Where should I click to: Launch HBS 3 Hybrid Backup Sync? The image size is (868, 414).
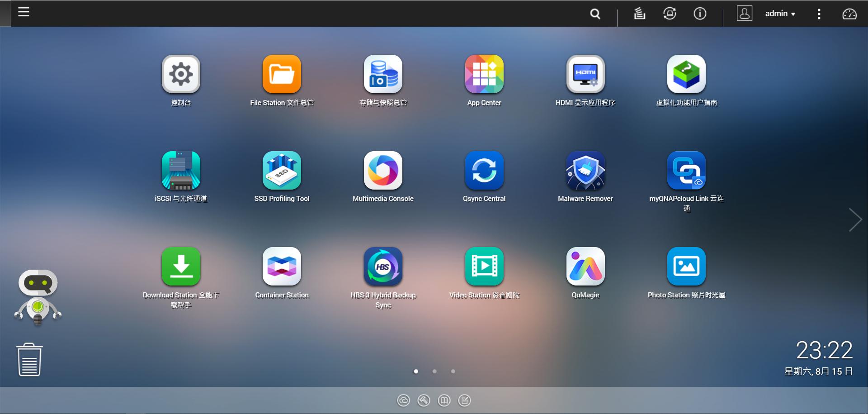383,266
